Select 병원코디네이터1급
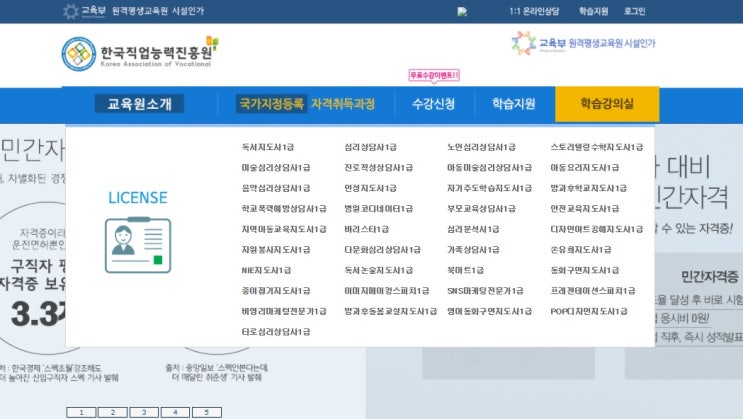This screenshot has height=419, width=743. pyautogui.click(x=379, y=209)
